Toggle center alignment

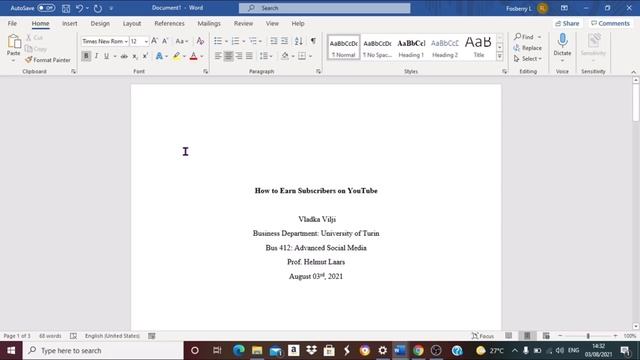[228, 56]
